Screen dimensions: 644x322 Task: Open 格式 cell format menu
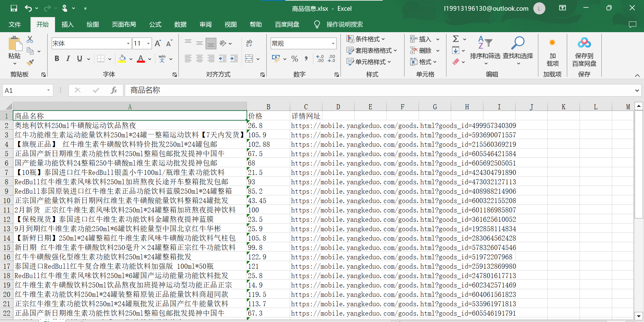(x=423, y=62)
